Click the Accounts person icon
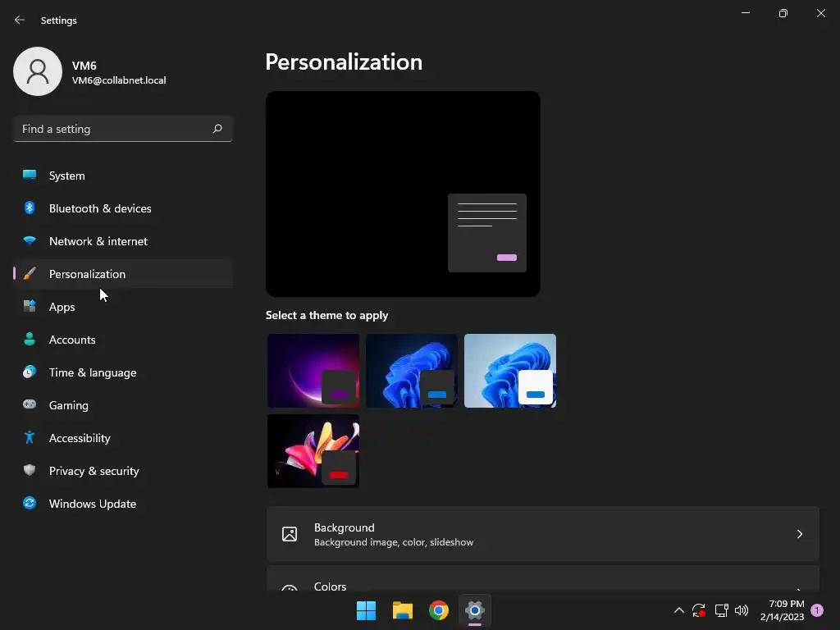The width and height of the screenshot is (840, 630). click(30, 339)
